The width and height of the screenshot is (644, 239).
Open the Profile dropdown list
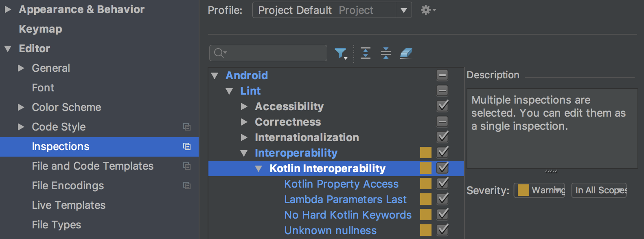tap(403, 10)
